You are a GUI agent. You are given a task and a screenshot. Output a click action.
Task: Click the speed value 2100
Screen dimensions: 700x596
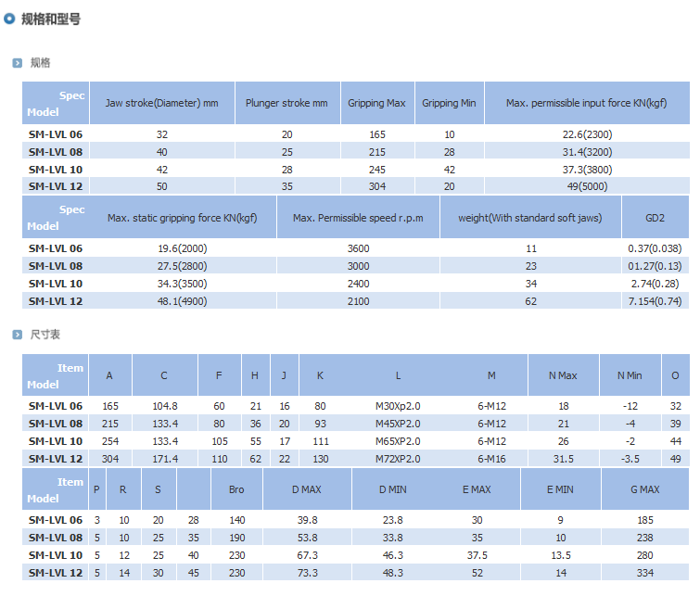coord(359,301)
